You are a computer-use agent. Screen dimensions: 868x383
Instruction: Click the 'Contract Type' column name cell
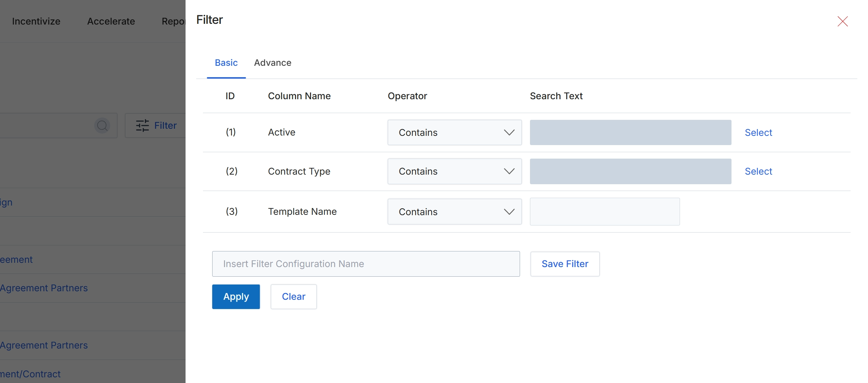pyautogui.click(x=299, y=171)
